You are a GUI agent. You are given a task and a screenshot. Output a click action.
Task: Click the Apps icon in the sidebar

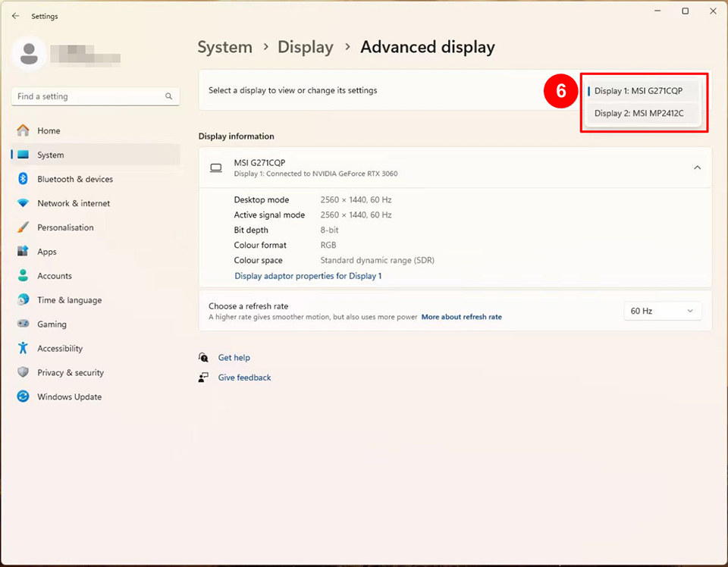coord(23,251)
